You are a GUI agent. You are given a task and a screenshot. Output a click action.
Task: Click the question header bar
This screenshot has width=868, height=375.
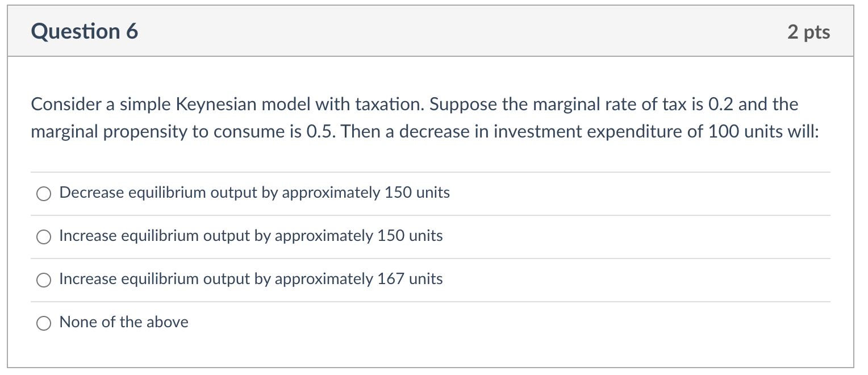[432, 31]
